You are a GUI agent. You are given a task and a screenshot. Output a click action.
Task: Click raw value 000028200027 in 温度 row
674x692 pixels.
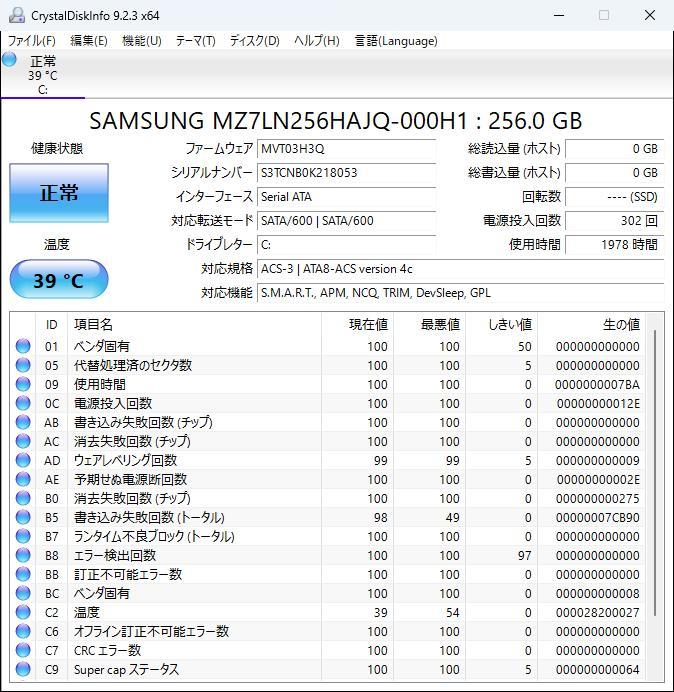[597, 612]
